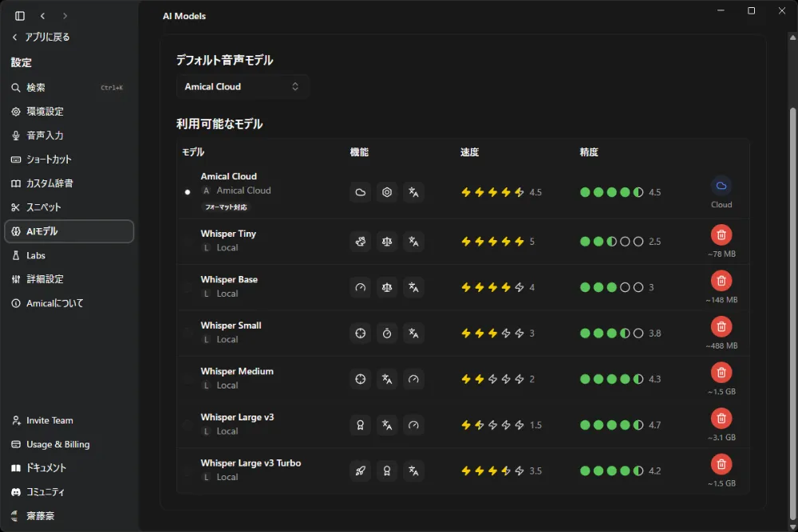Go forward with the right arrow
798x532 pixels.
coord(65,16)
